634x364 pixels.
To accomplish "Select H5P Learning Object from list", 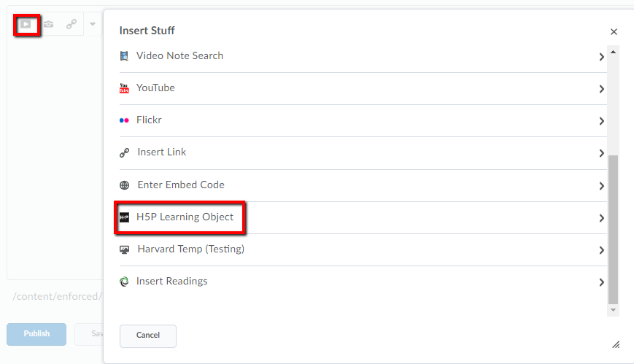I will point(363,217).
